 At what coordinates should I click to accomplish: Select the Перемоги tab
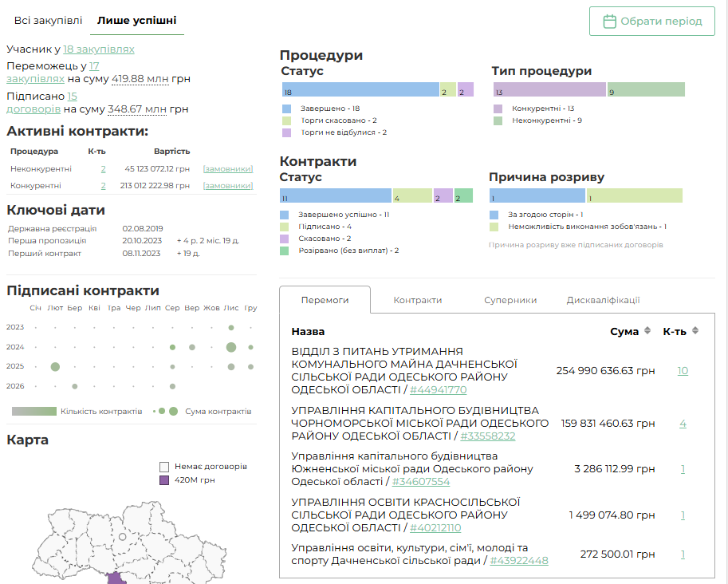coord(325,300)
